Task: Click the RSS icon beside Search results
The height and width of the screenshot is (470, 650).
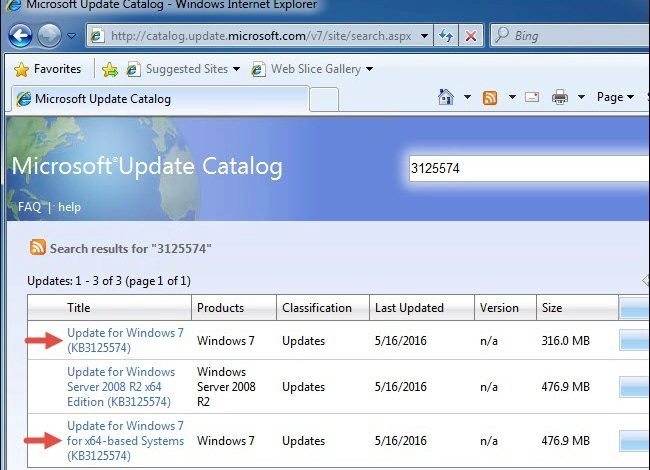Action: [x=38, y=247]
